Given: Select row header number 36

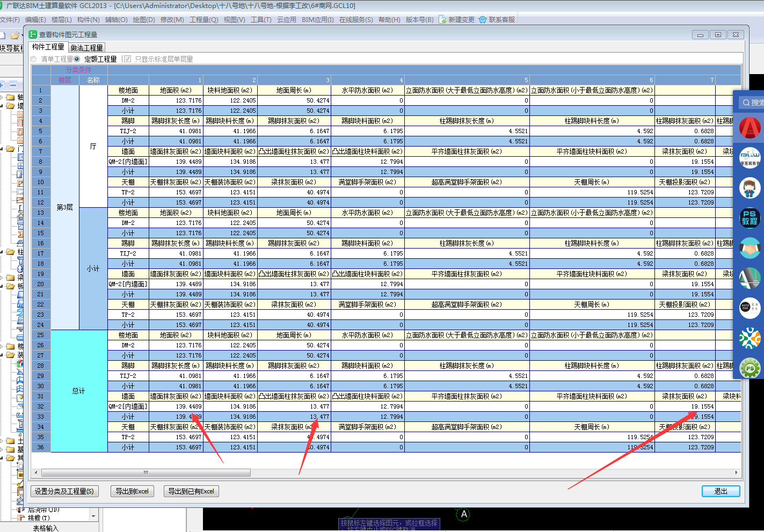Looking at the screenshot, I should 41,447.
